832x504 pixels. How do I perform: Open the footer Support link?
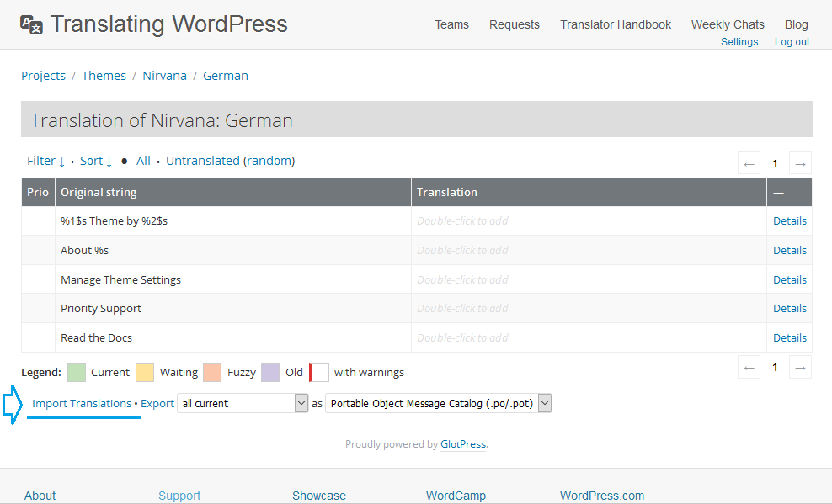(179, 496)
